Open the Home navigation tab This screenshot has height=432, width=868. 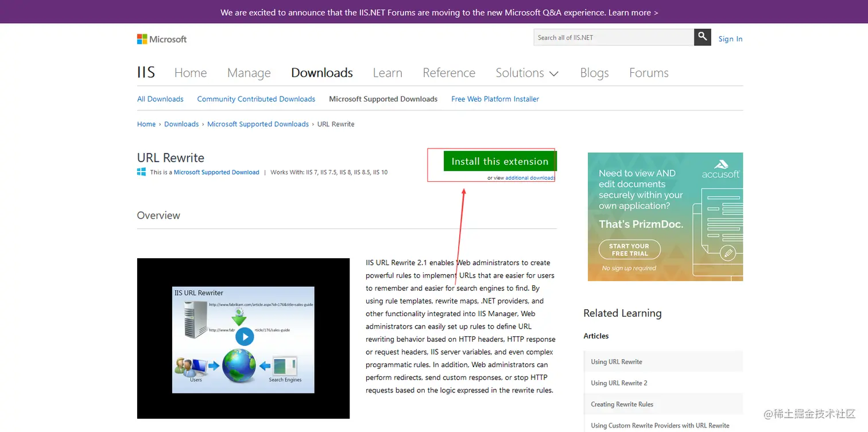191,73
